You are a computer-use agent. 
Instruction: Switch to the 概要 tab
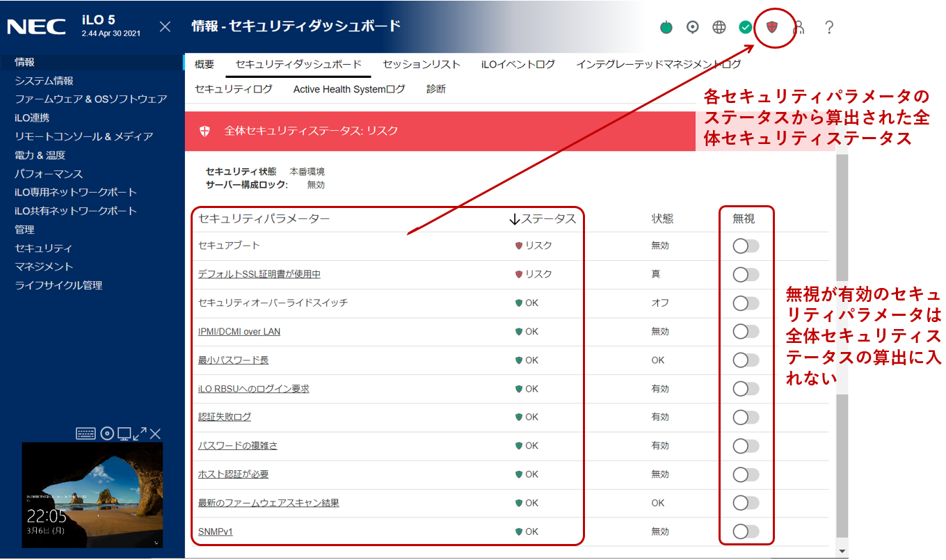pos(205,64)
